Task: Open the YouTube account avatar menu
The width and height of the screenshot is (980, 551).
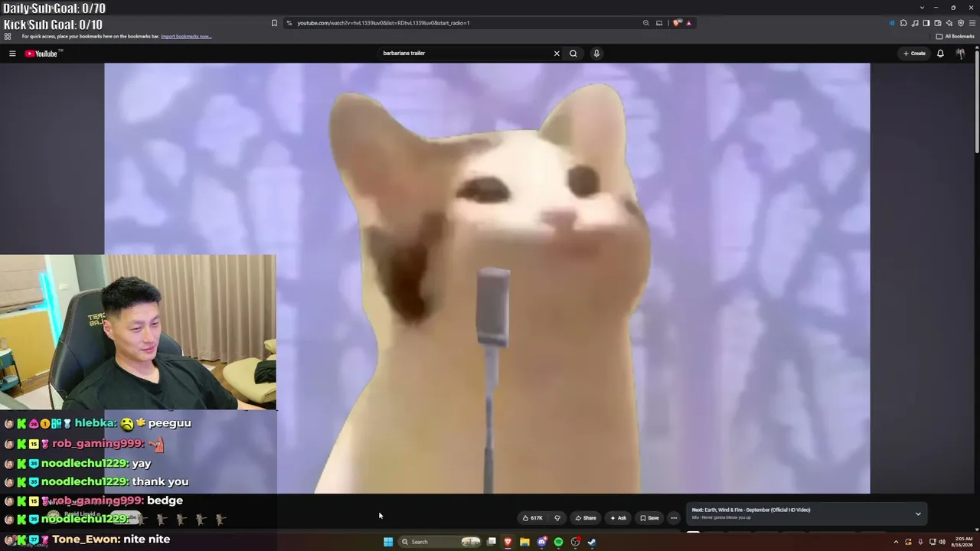Action: pos(960,54)
